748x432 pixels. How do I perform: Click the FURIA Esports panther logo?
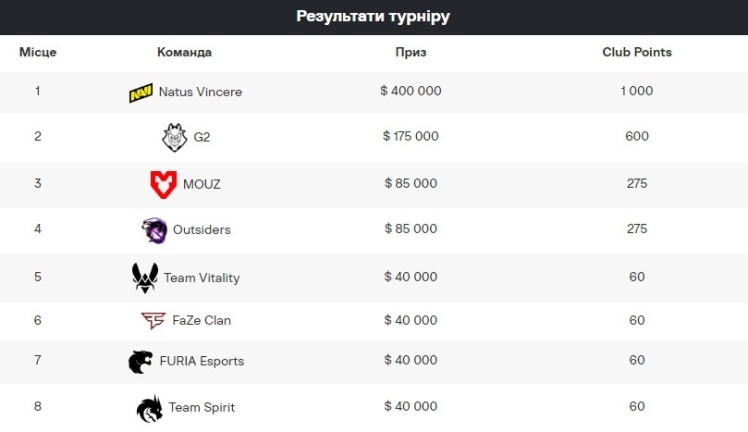141,361
